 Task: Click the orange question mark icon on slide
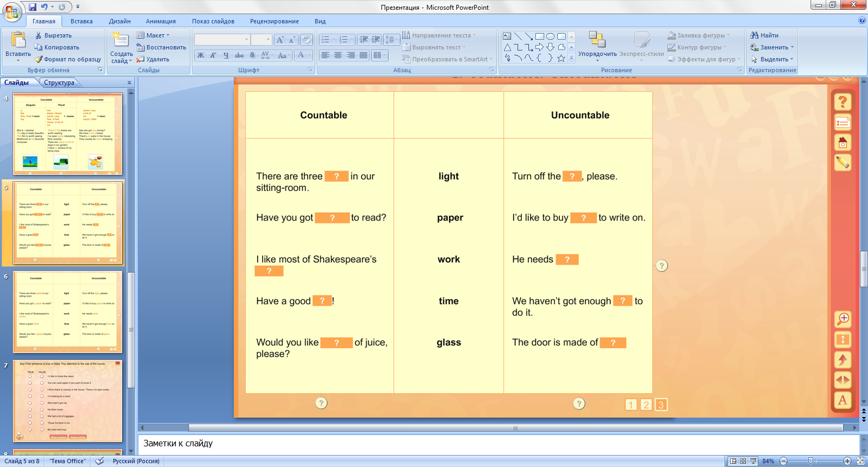[x=843, y=102]
